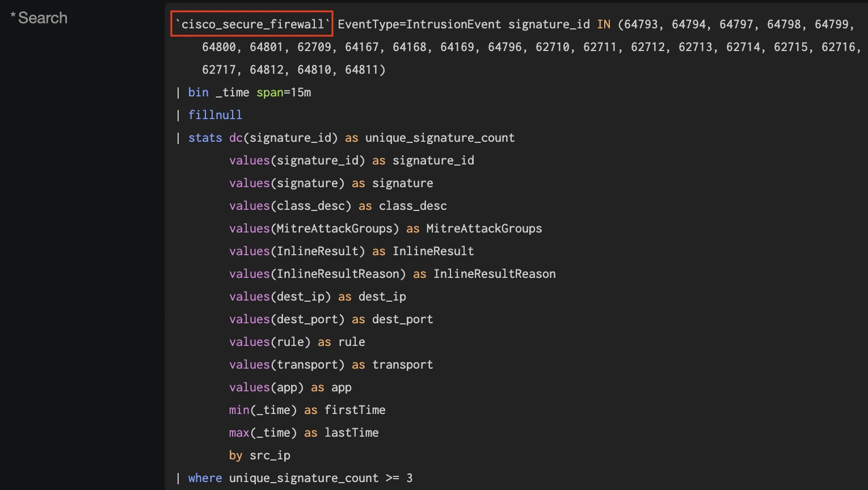Click the highlighted cisco_secure_firewall macro
Image resolution: width=868 pixels, height=490 pixels.
point(252,24)
